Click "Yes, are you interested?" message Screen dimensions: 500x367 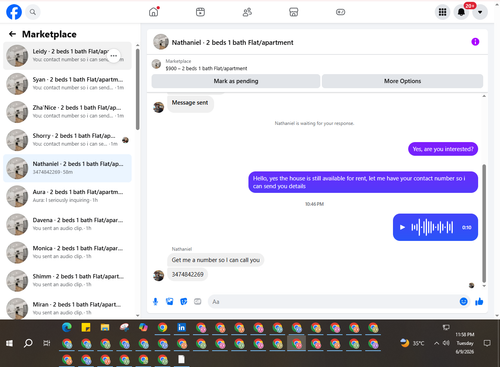click(x=443, y=149)
